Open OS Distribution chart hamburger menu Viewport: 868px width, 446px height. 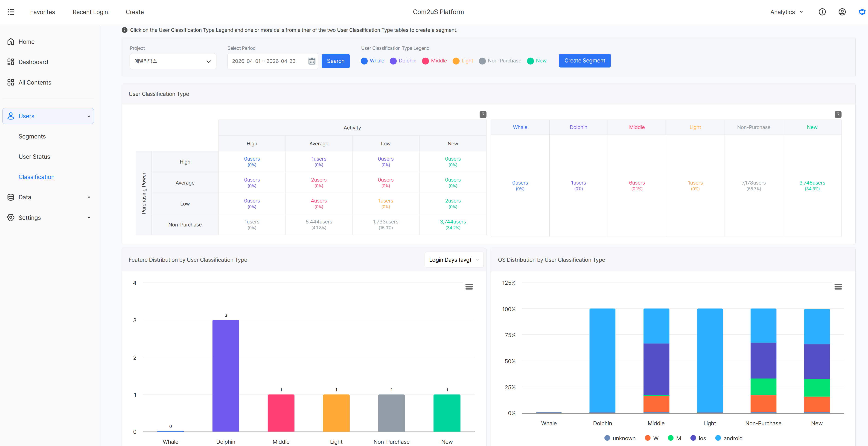click(838, 287)
